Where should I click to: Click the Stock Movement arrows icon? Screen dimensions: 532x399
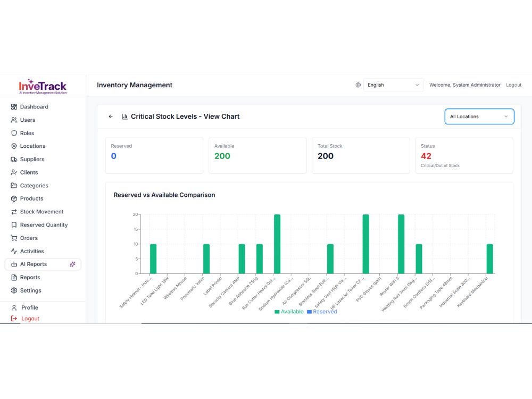click(x=14, y=212)
